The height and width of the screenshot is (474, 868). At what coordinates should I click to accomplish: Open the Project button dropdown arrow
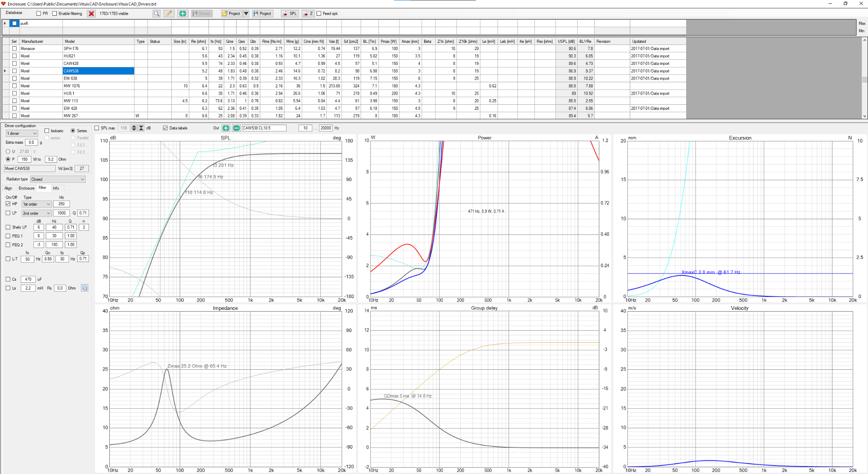[x=246, y=14]
